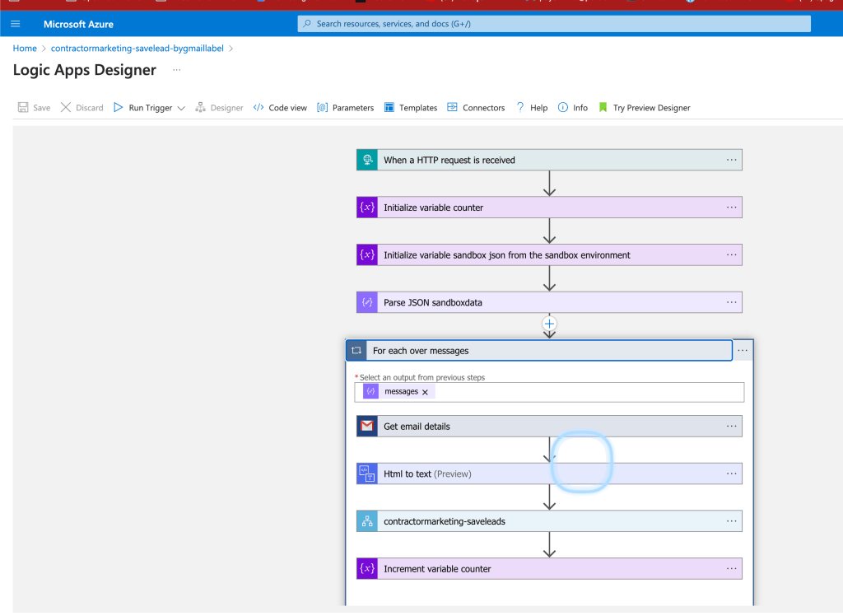The width and height of the screenshot is (843, 616).
Task: Open the Azure portal hamburger menu
Action: [15, 24]
